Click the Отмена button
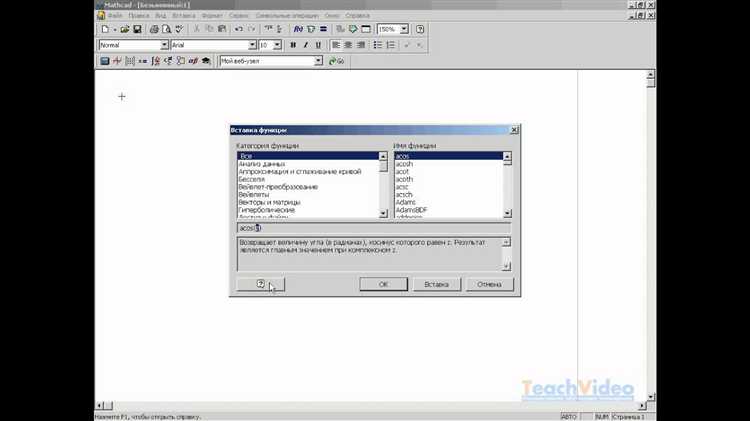The height and width of the screenshot is (421, 750). point(489,284)
